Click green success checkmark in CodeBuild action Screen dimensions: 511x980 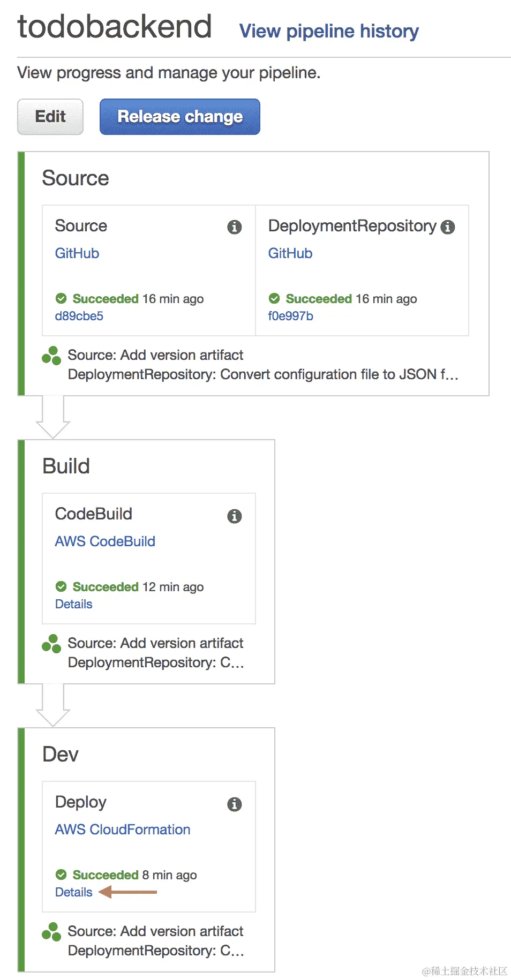click(61, 586)
